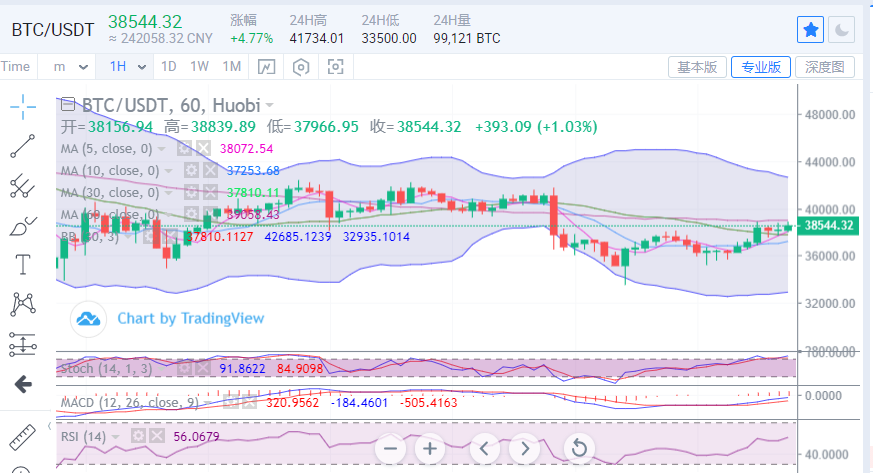Image resolution: width=873 pixels, height=473 pixels.
Task: Zoom in the chart with plus button
Action: click(x=430, y=448)
